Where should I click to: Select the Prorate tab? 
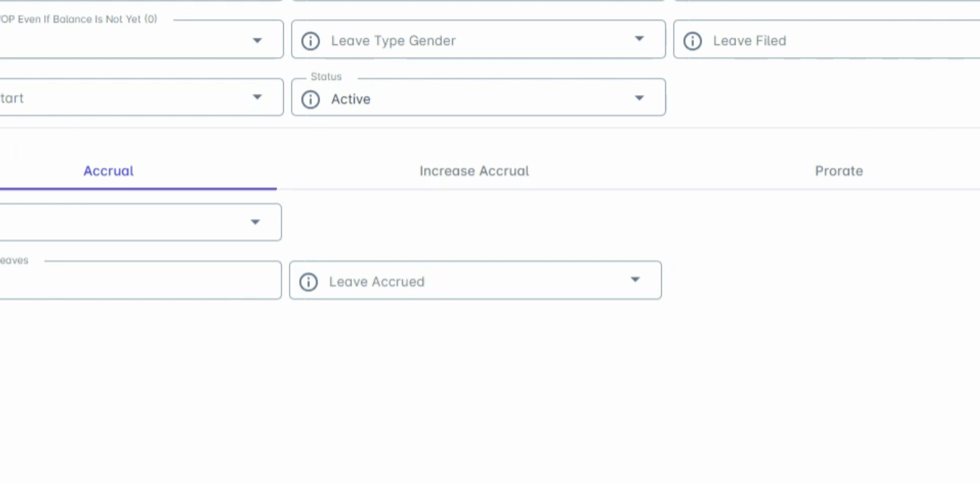click(x=838, y=171)
